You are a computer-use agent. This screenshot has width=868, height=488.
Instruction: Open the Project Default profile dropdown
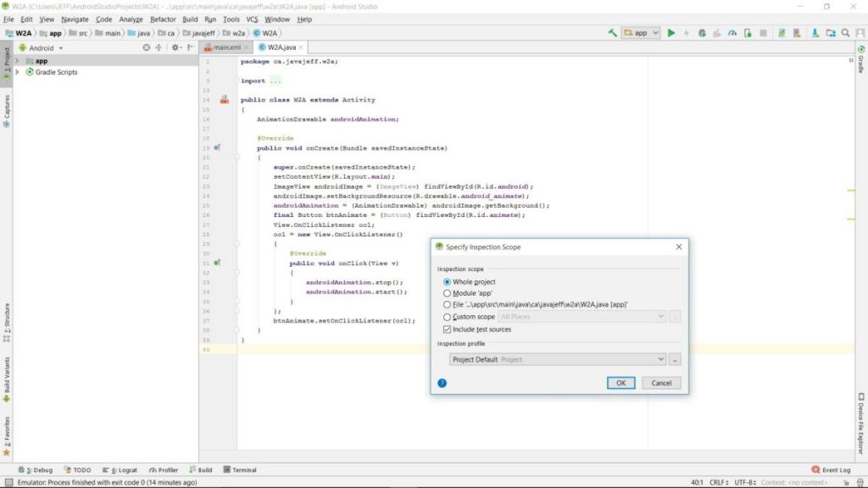click(558, 359)
